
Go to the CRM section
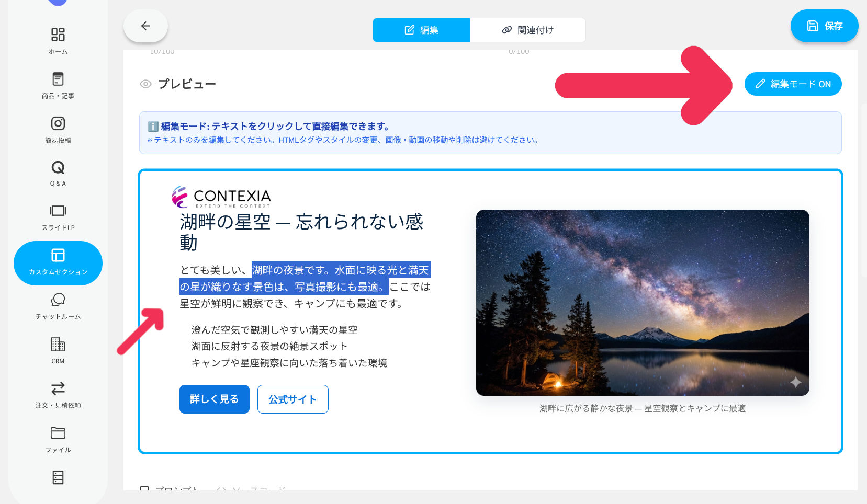[x=58, y=348]
